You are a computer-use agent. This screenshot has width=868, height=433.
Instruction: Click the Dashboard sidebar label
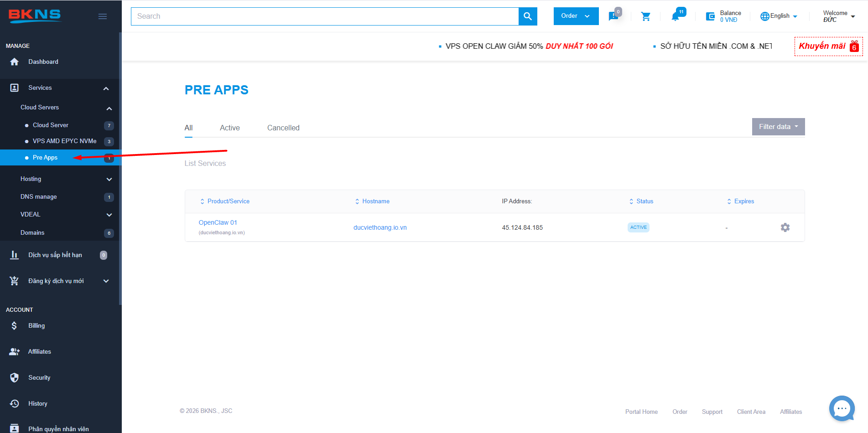coord(43,62)
